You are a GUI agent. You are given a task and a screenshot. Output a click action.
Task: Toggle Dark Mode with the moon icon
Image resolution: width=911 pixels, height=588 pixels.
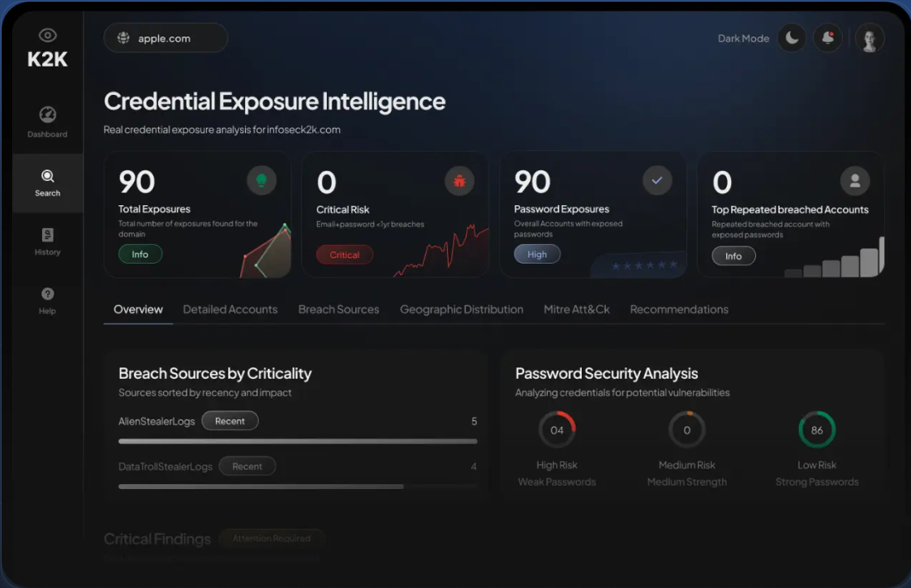point(790,37)
